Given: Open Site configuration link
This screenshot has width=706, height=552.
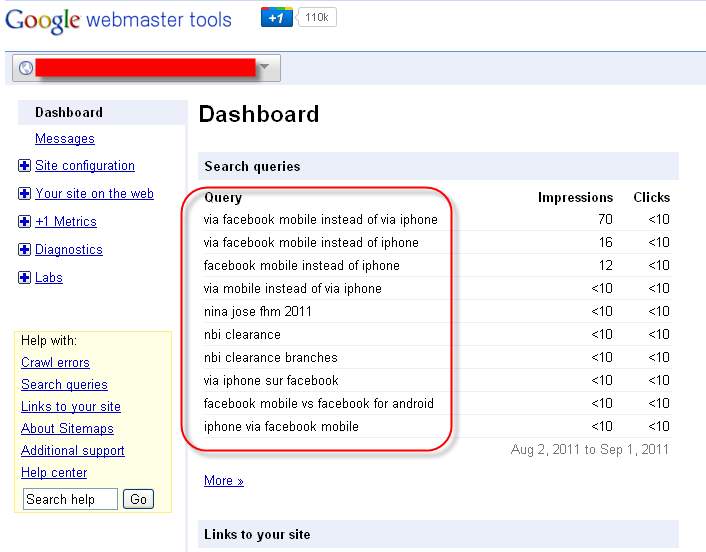Looking at the screenshot, I should (85, 166).
